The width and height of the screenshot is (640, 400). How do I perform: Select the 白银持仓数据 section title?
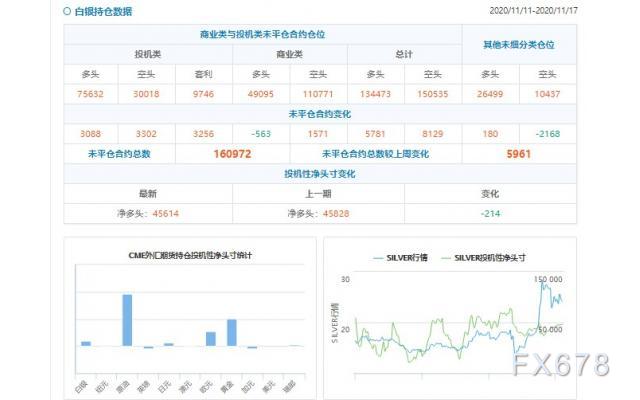click(x=103, y=11)
